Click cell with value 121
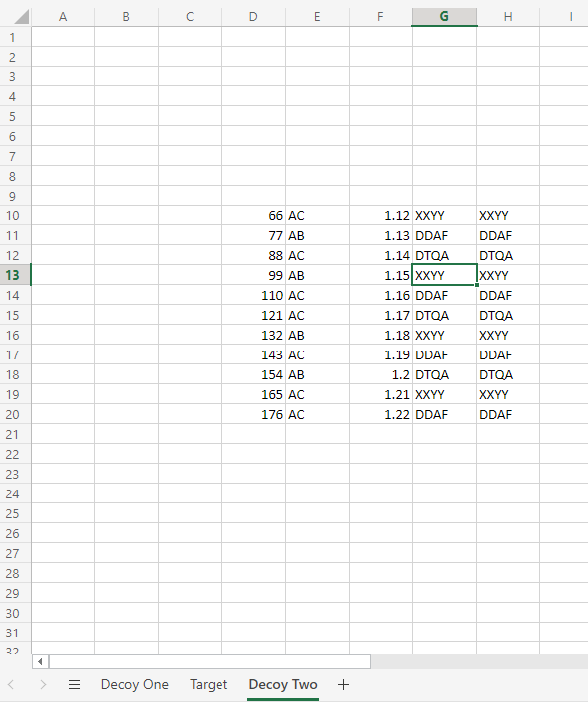The image size is (588, 702). 254,315
